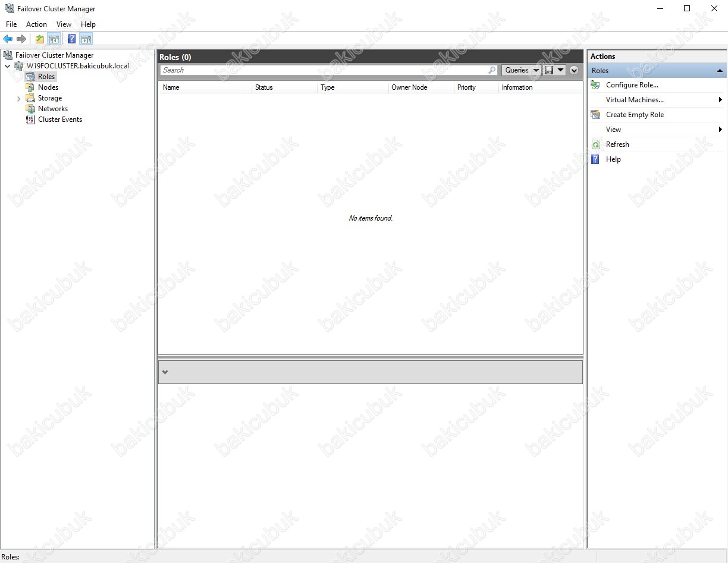Screen dimensions: 728x563
Task: Select Storage in the console tree
Action: click(50, 98)
